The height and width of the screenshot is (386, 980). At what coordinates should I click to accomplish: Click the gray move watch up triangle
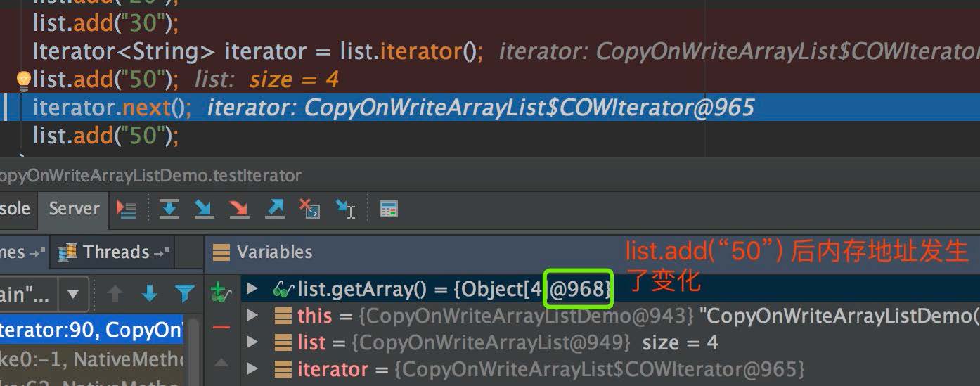tap(221, 363)
